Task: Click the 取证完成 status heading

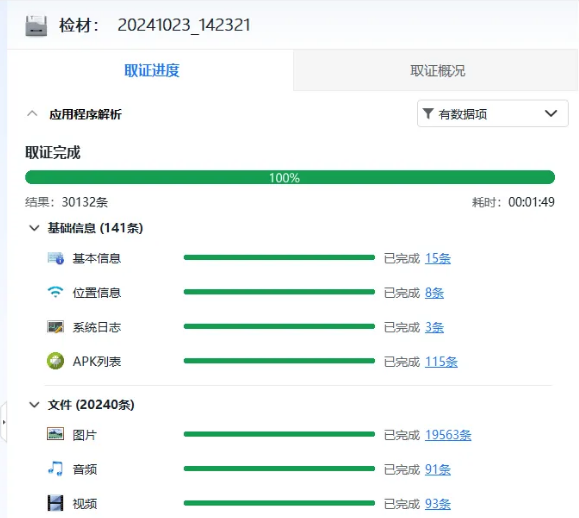Action: point(52,152)
